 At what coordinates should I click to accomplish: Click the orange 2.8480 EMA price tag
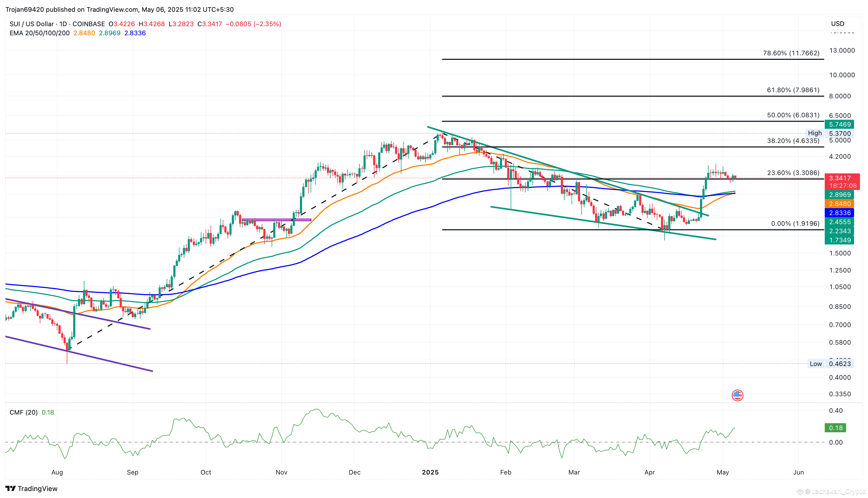pyautogui.click(x=839, y=204)
